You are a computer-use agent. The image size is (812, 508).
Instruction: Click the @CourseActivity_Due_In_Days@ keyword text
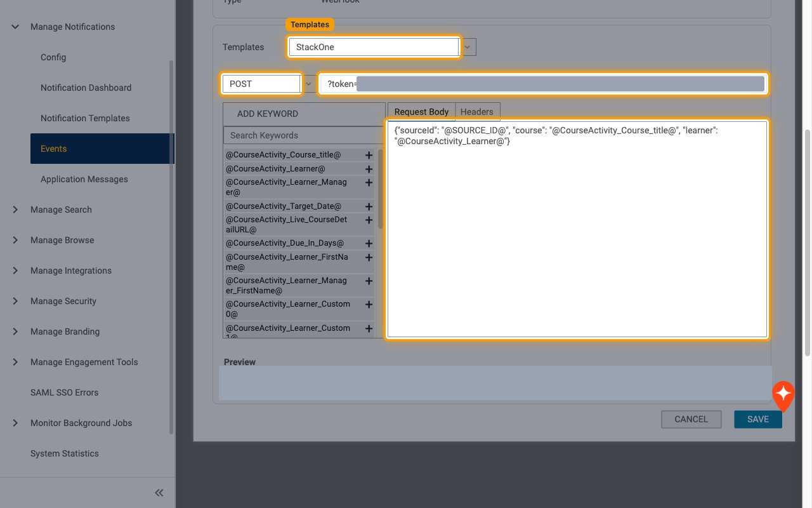285,244
